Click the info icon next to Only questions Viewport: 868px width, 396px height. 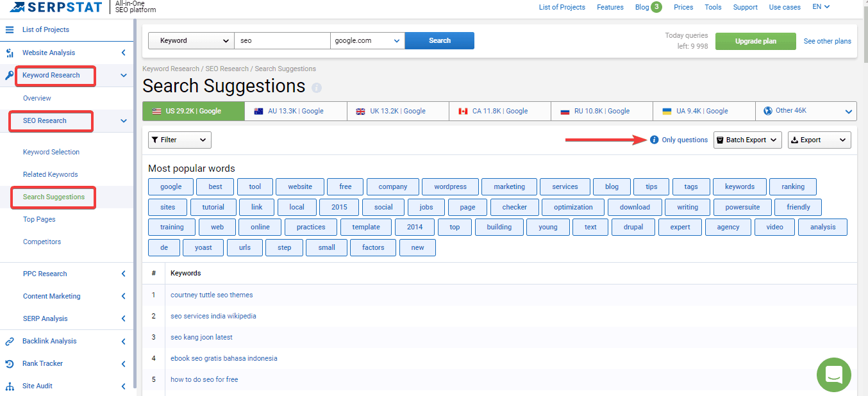(x=653, y=139)
